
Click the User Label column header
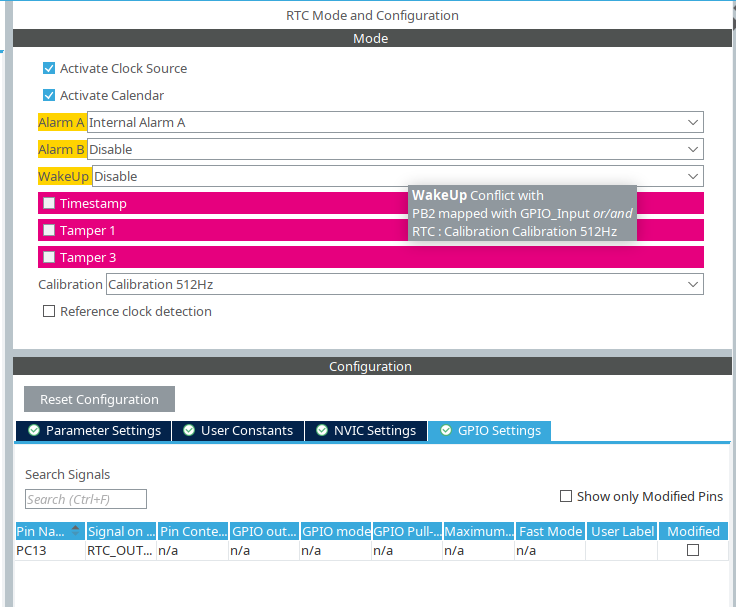click(622, 531)
